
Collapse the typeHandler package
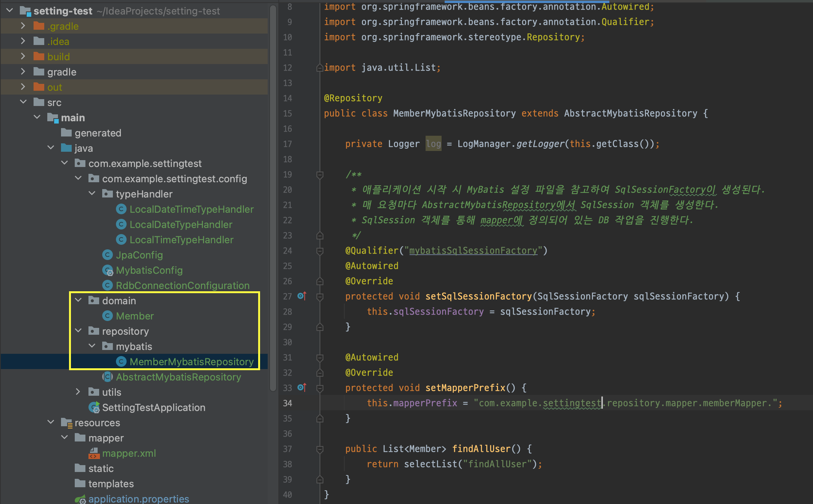click(92, 194)
